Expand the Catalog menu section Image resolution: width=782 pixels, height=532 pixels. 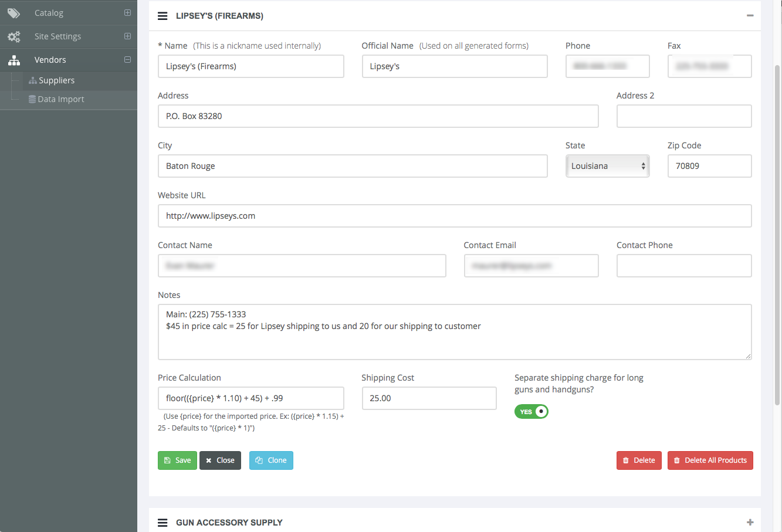[127, 13]
